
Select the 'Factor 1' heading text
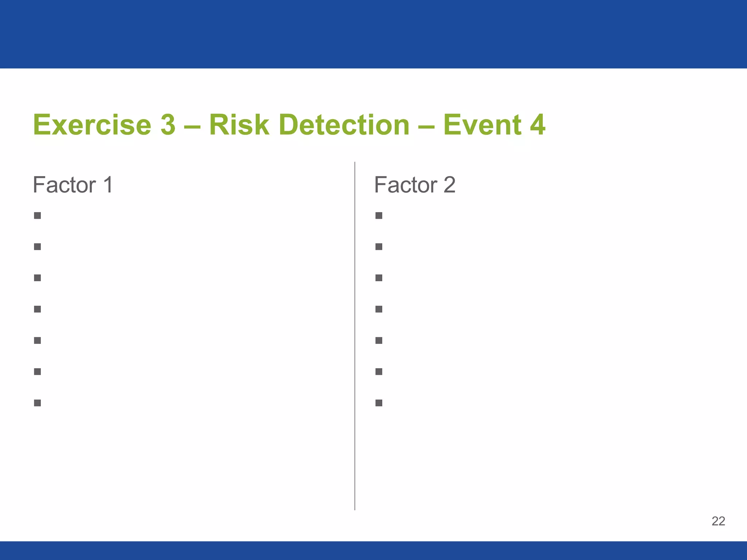click(73, 185)
